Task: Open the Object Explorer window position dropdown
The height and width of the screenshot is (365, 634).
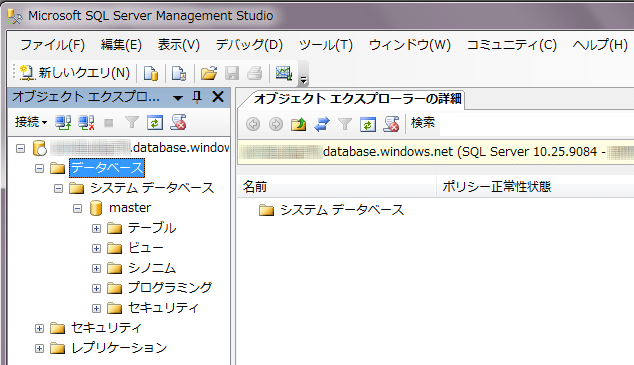Action: click(178, 97)
